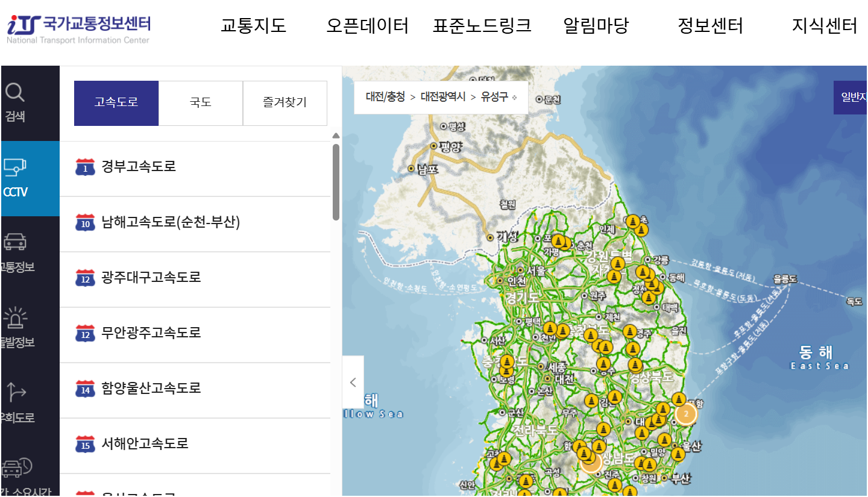
Task: Click route shield 10 beside 남해고속도로
Action: coord(85,222)
